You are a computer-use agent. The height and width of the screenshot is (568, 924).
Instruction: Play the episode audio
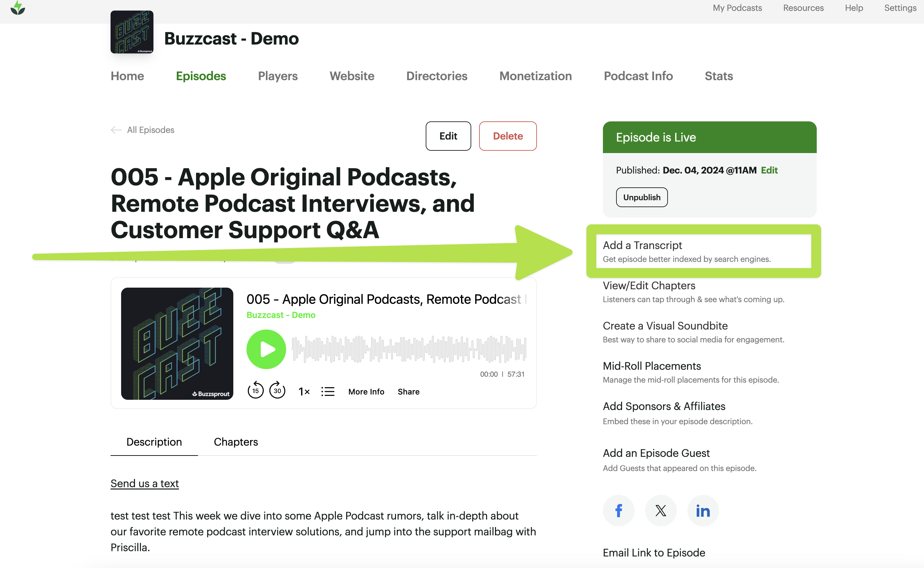pyautogui.click(x=266, y=349)
